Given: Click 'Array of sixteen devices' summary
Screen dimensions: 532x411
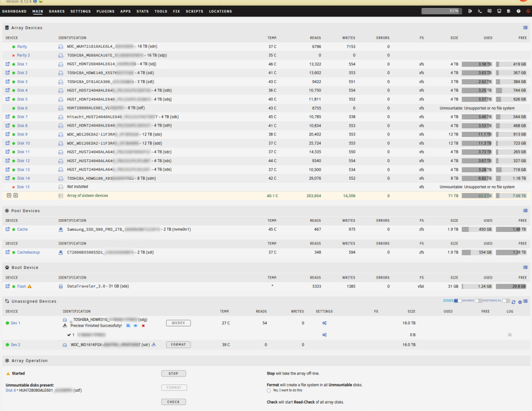Looking at the screenshot, I should 88,195.
